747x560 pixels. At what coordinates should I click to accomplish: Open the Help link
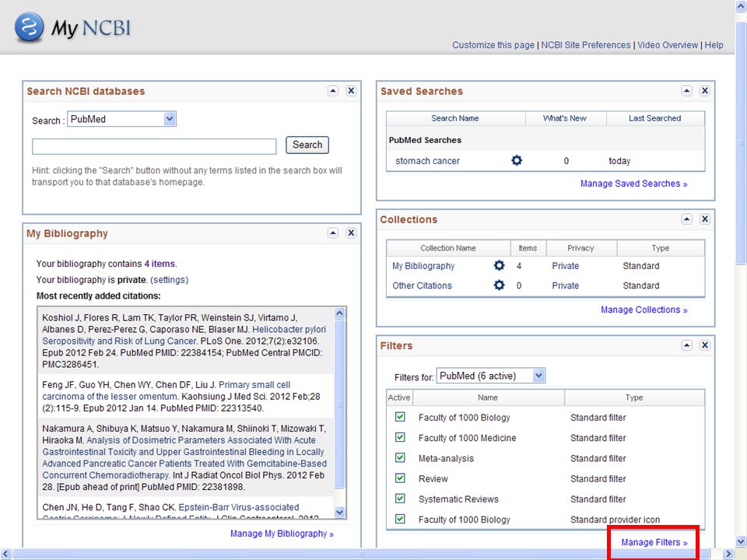714,45
